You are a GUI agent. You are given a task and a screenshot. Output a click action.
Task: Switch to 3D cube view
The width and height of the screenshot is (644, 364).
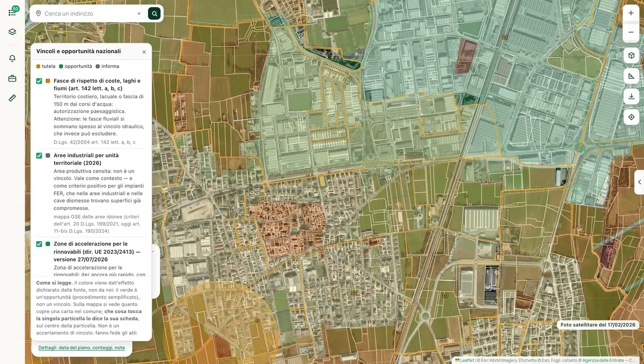631,56
